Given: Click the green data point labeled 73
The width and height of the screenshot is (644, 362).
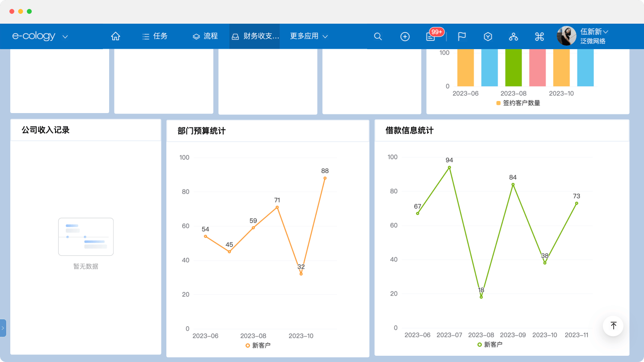Looking at the screenshot, I should point(576,203).
